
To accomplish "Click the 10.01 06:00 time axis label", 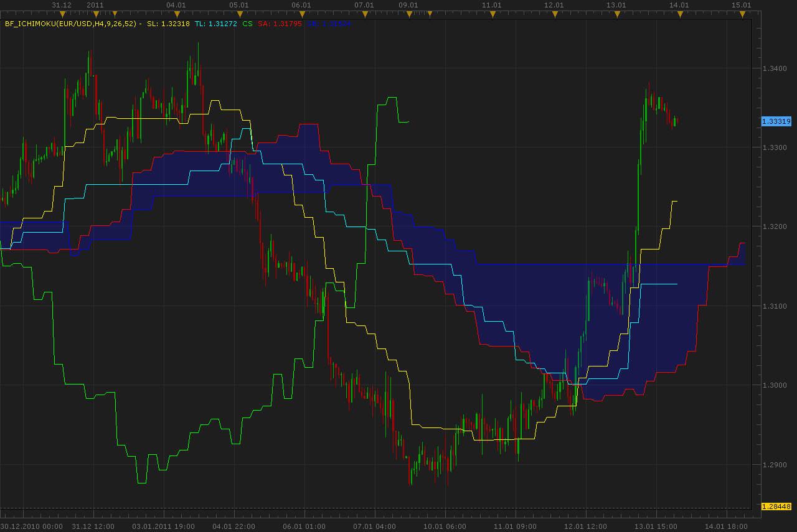I will (x=445, y=526).
